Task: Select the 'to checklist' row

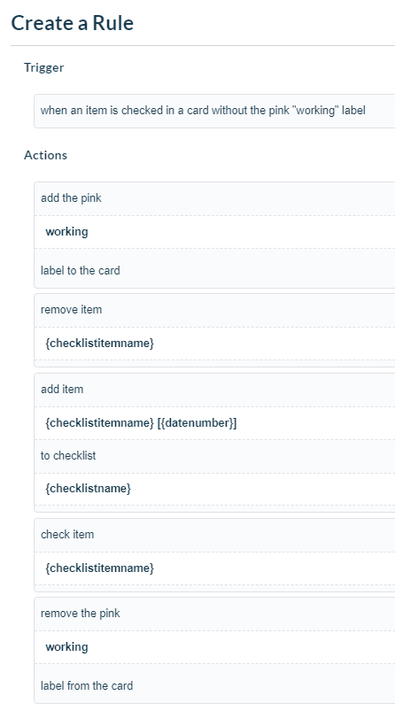Action: tap(215, 456)
